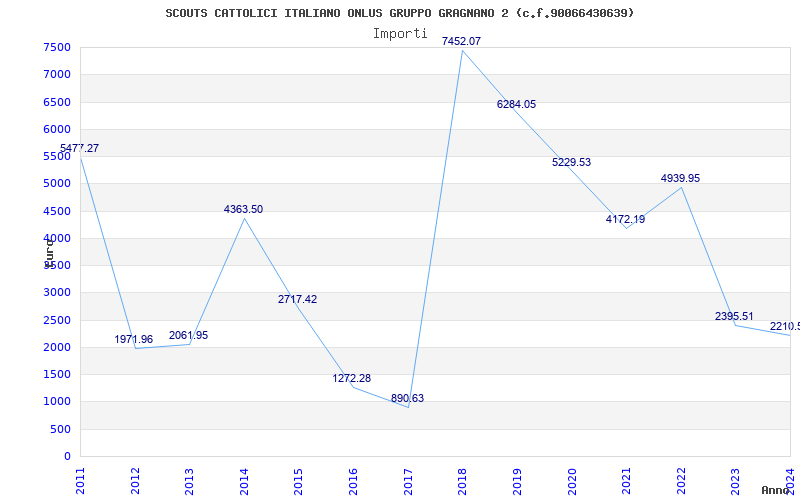Select the 2500 y-axis value
The width and height of the screenshot is (800, 500).
point(57,320)
